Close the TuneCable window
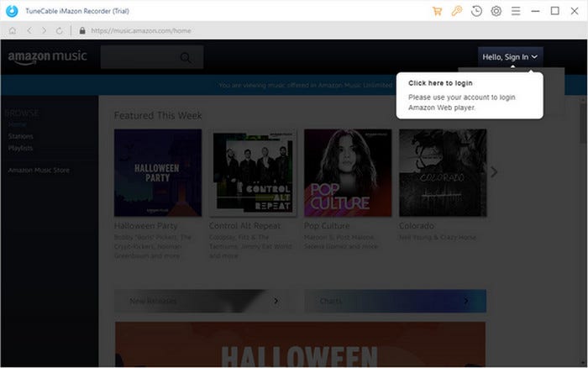Screen dimensions: 588x368 tap(574, 11)
